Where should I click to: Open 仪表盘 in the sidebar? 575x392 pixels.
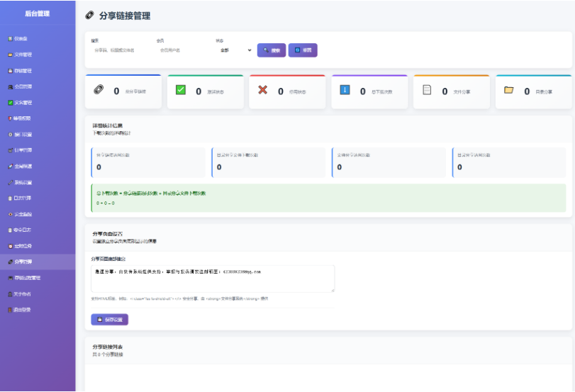tap(21, 38)
